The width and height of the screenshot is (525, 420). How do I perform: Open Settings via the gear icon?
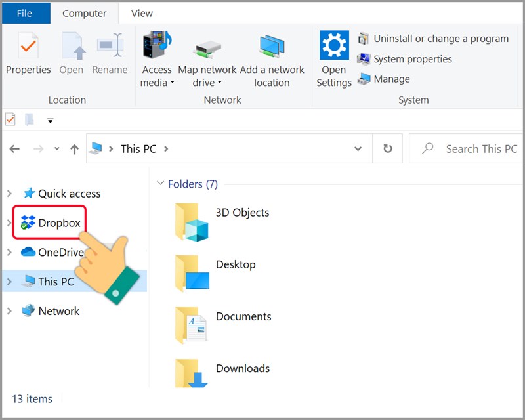point(334,47)
